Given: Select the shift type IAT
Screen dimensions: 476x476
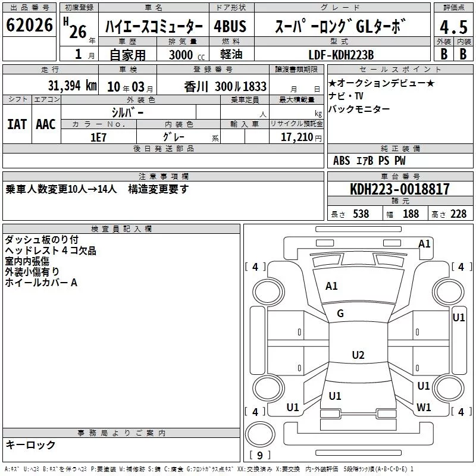Looking at the screenshot, I should click(17, 124).
